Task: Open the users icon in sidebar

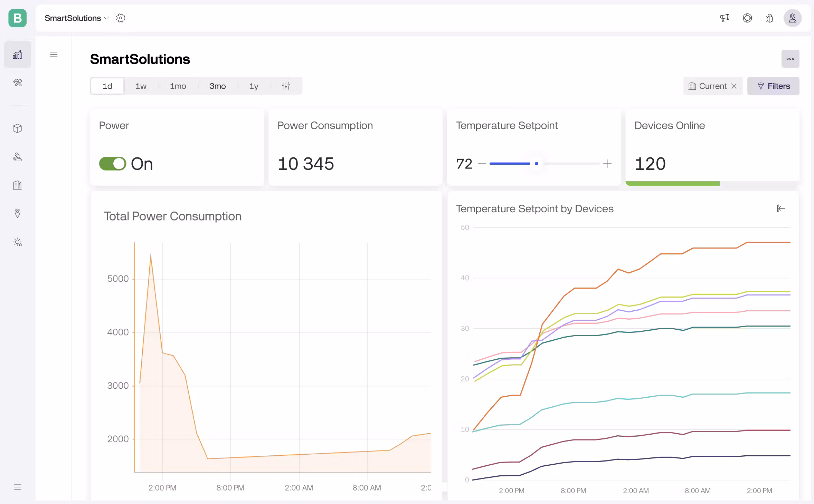Action: 18,157
